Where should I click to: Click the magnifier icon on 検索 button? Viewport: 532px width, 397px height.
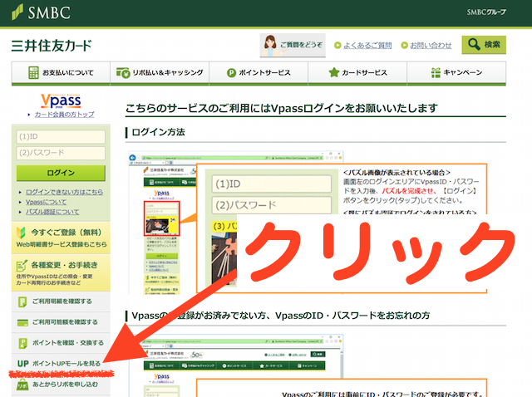(x=474, y=44)
